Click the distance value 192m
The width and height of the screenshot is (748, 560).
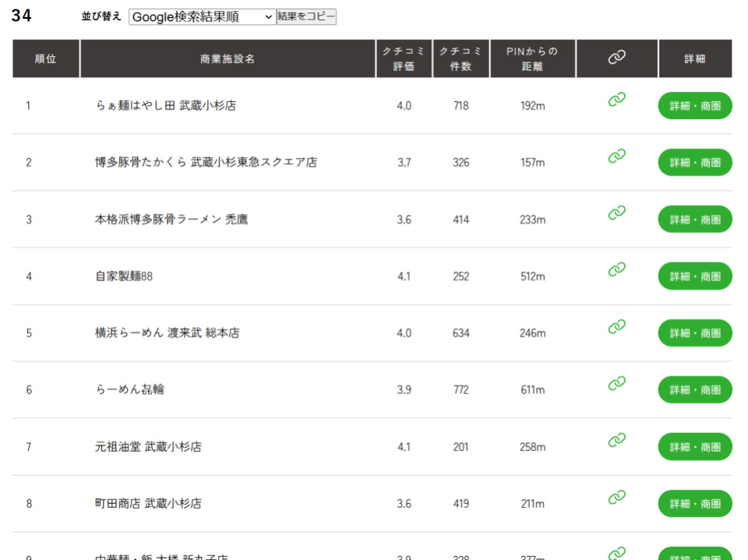tap(532, 106)
